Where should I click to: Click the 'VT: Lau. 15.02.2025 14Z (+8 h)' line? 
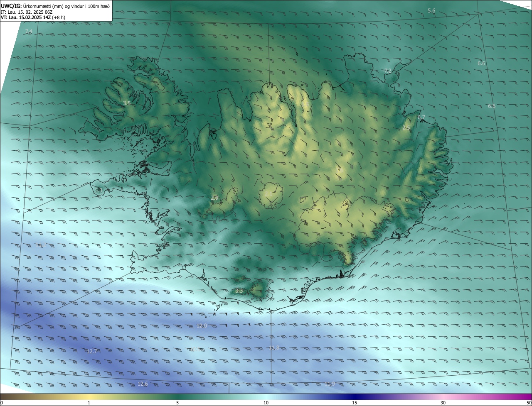[x=33, y=17]
